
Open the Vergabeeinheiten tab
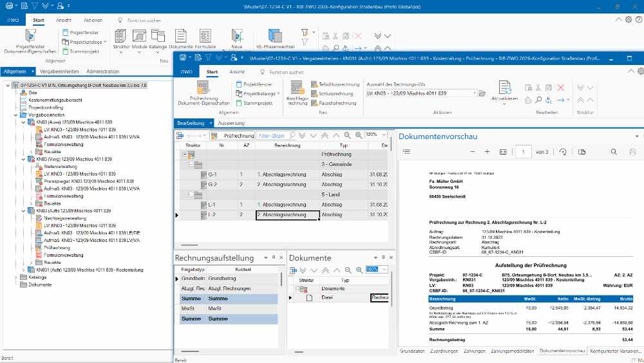click(59, 71)
